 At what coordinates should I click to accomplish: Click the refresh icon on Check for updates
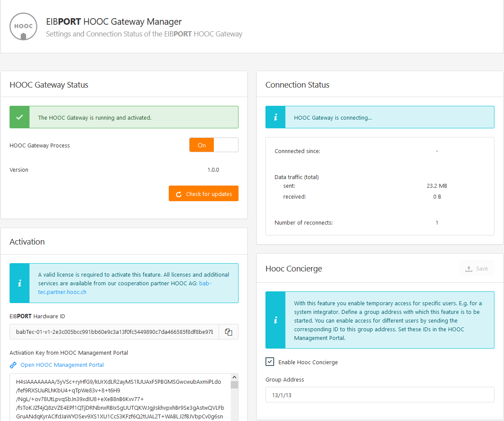coord(178,194)
